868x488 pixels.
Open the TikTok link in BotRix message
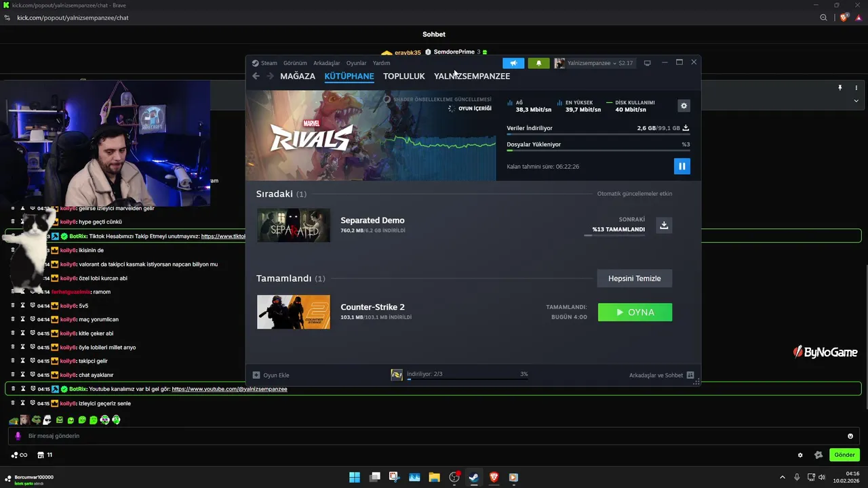223,237
